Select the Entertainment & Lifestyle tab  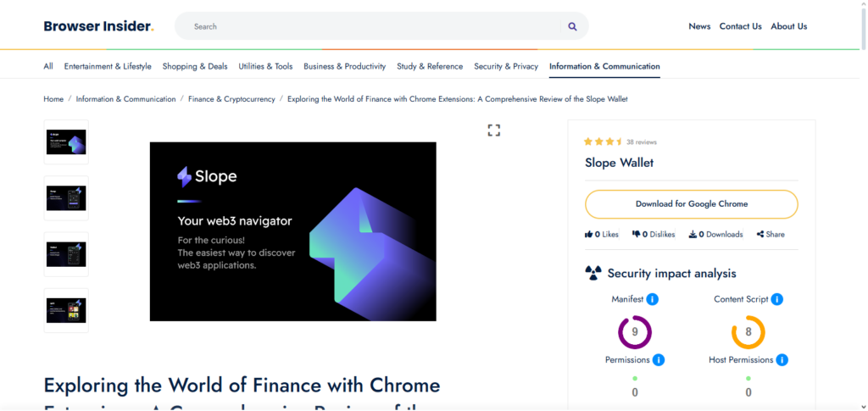[108, 66]
